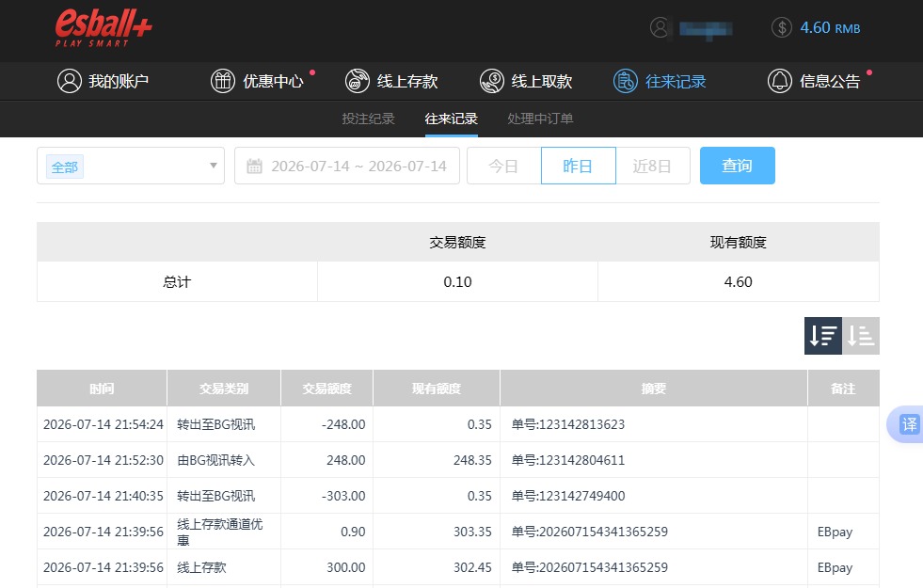The height and width of the screenshot is (588, 923).
Task: Click the dropdown arrow of type filter
Action: [x=214, y=166]
